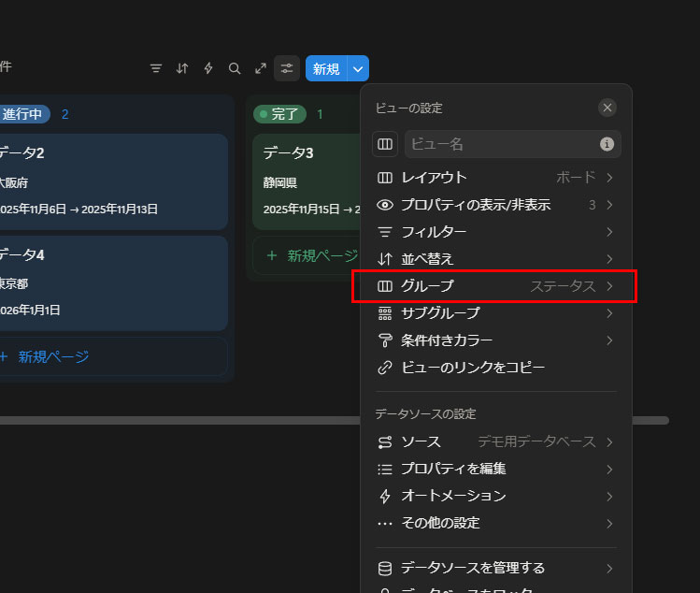The height and width of the screenshot is (593, 700).
Task: Expand the レイアウト option showing ボード
Action: click(x=495, y=178)
